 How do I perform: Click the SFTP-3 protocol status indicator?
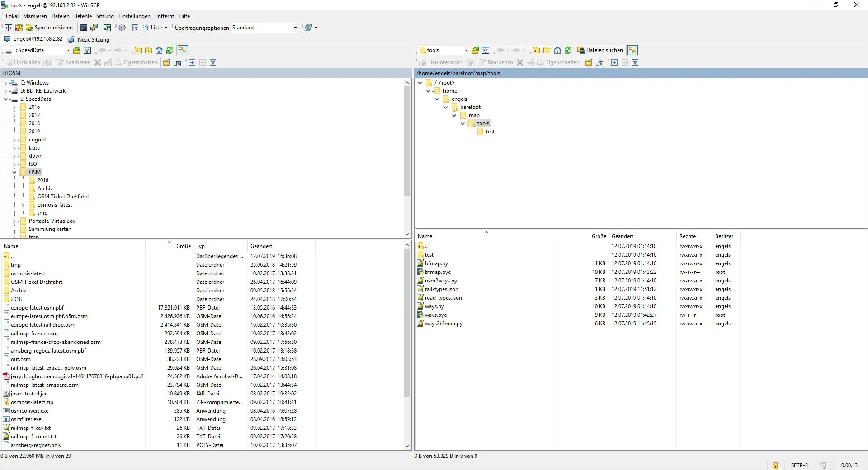click(799, 465)
